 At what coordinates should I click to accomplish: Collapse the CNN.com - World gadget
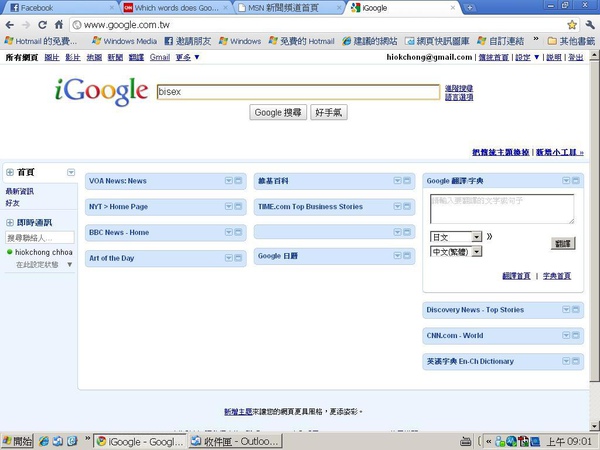pyautogui.click(x=576, y=335)
